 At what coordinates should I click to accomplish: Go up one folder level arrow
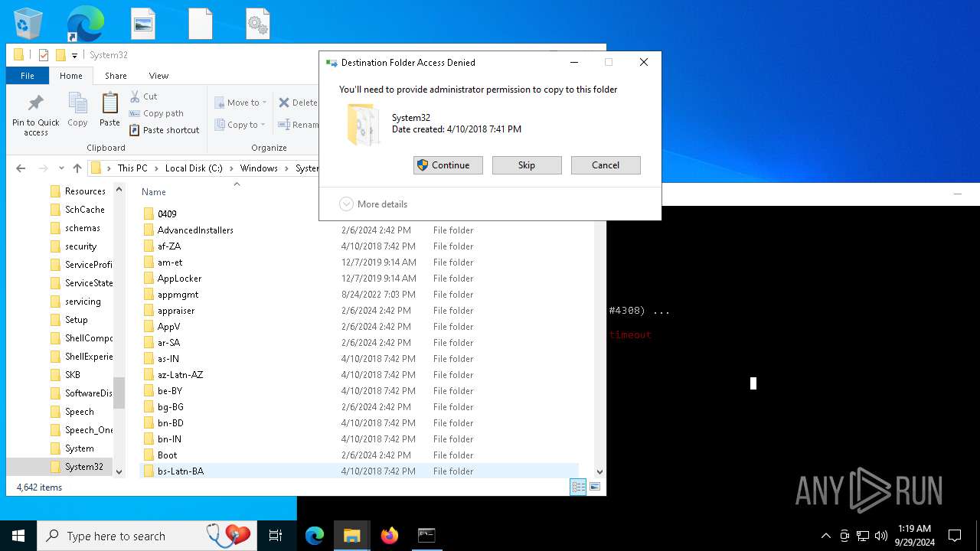(x=77, y=168)
